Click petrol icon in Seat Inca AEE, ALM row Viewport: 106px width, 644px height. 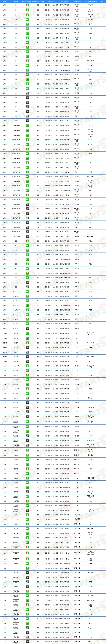(x=27, y=343)
